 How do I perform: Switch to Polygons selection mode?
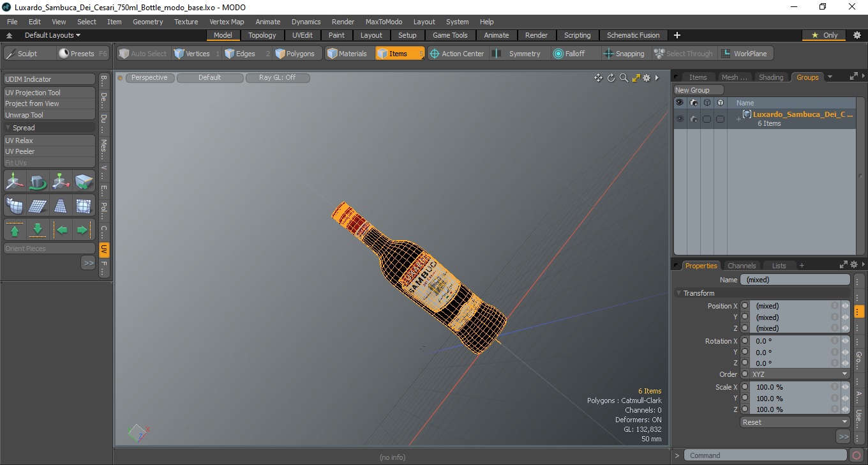click(x=299, y=54)
